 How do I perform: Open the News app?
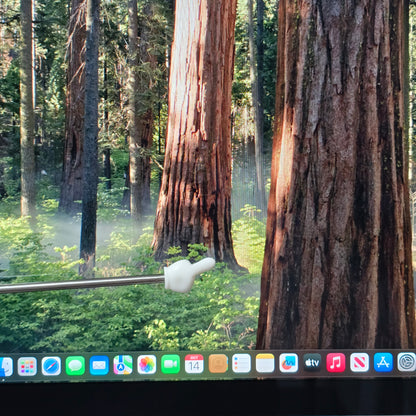tap(359, 362)
